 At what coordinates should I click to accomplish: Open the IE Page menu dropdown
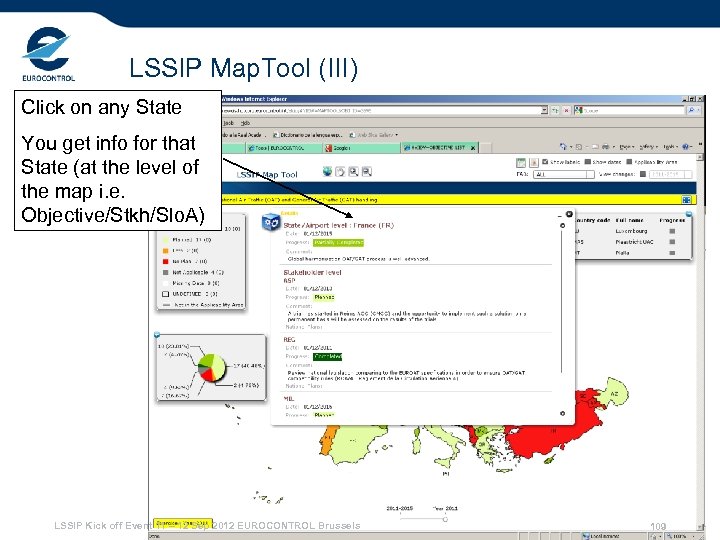[625, 147]
